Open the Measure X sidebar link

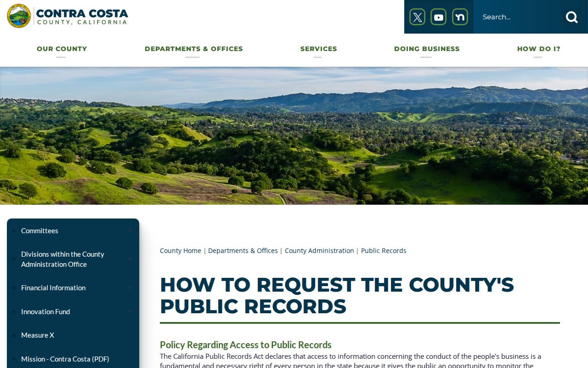(x=38, y=335)
